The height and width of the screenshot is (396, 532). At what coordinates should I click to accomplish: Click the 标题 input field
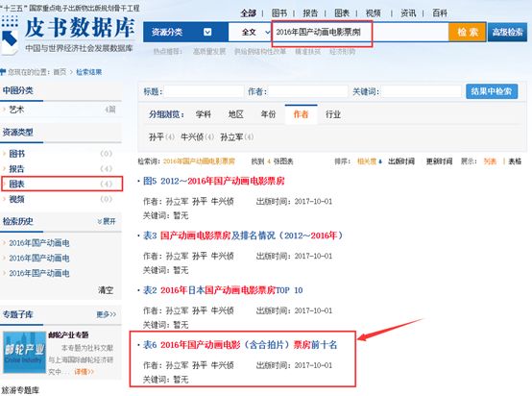point(204,91)
